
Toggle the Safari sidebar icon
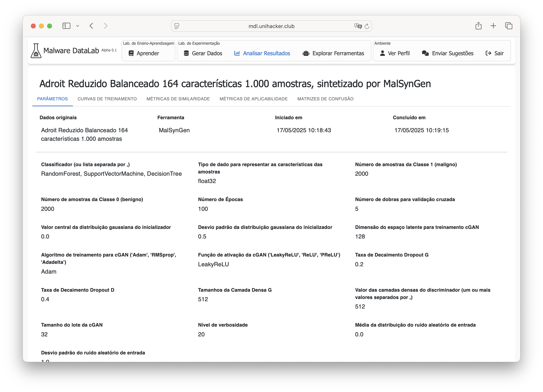[x=66, y=26]
